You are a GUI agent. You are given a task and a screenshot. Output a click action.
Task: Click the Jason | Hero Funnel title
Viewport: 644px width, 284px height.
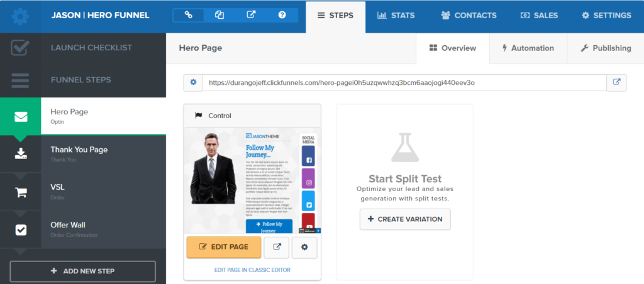(100, 16)
